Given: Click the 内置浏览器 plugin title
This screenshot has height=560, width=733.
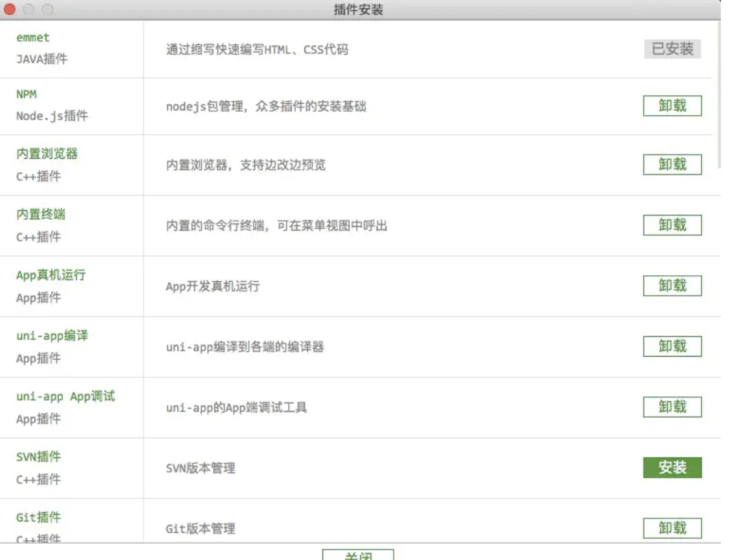Looking at the screenshot, I should pyautogui.click(x=47, y=154).
